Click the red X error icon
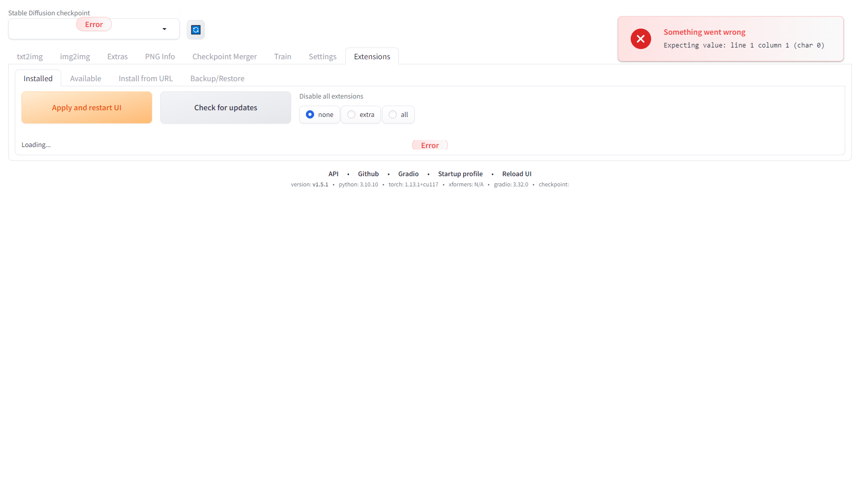The image size is (860, 504). pos(640,39)
